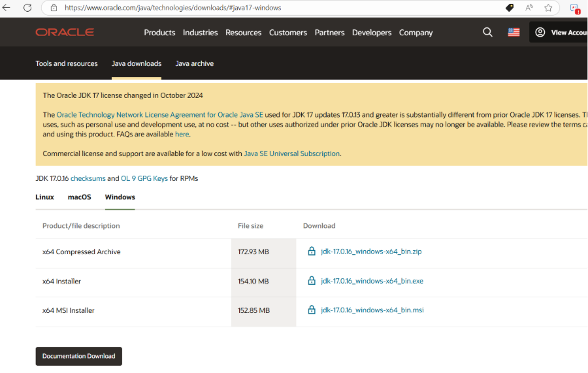Image resolution: width=588 pixels, height=373 pixels.
Task: Expand the Products menu
Action: click(x=159, y=33)
